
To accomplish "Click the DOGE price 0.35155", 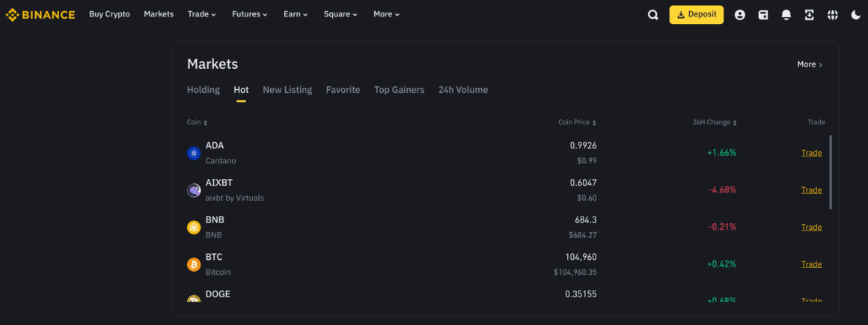I will 581,294.
